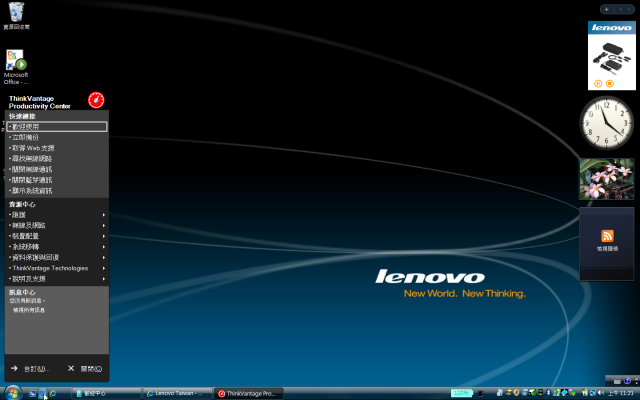Click the orange shield tray icon
This screenshot has height=400, width=640.
tap(516, 393)
